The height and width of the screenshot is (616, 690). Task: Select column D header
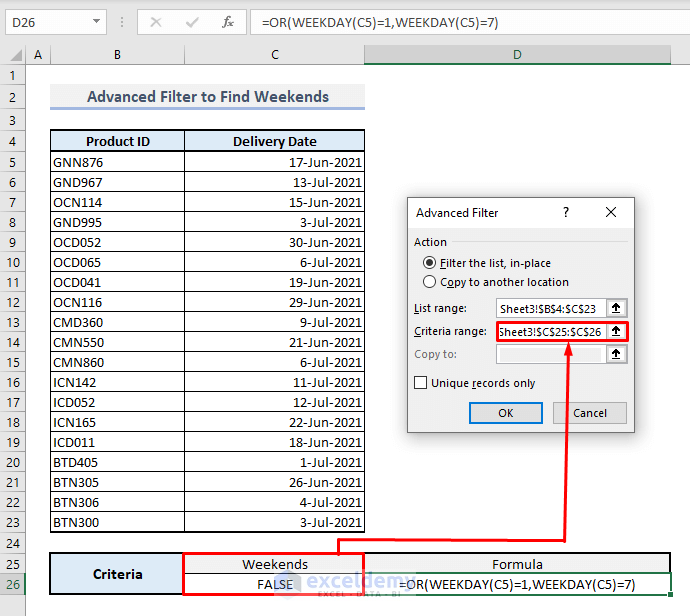point(517,55)
